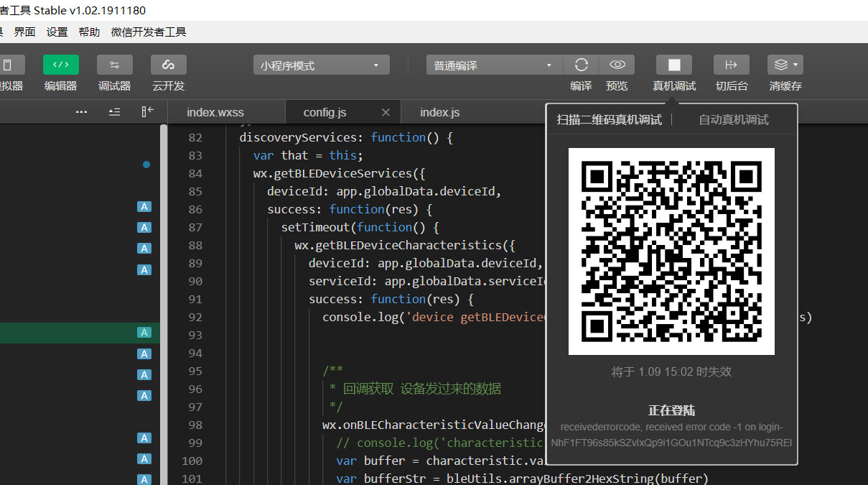Click the window title 'Stable v1.02.1911180'
This screenshot has height=485, width=868.
(x=90, y=10)
